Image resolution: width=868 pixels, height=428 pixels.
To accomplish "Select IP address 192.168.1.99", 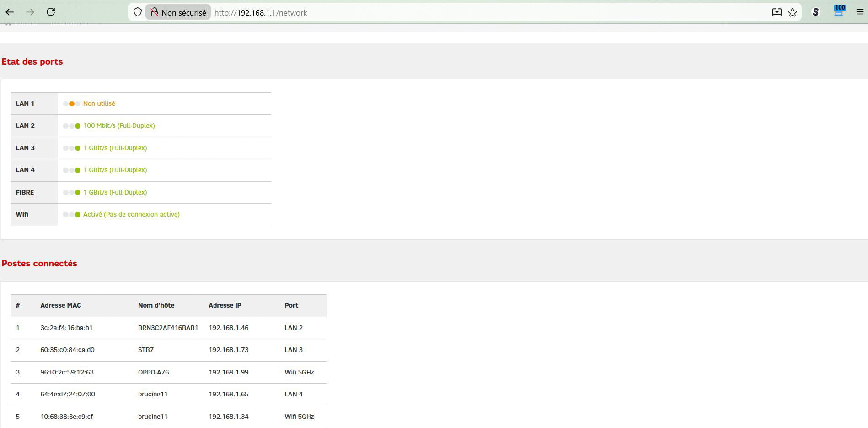I will pyautogui.click(x=229, y=372).
